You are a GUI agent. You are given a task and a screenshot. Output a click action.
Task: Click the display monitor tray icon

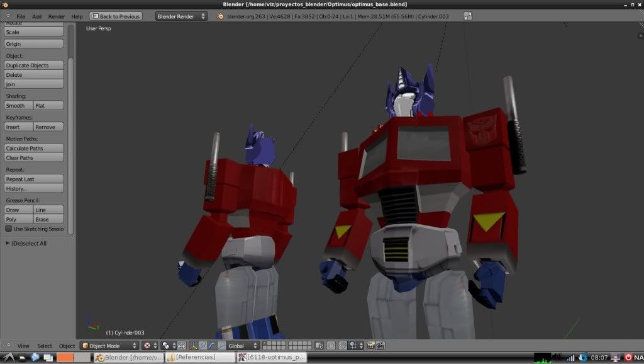coord(615,358)
